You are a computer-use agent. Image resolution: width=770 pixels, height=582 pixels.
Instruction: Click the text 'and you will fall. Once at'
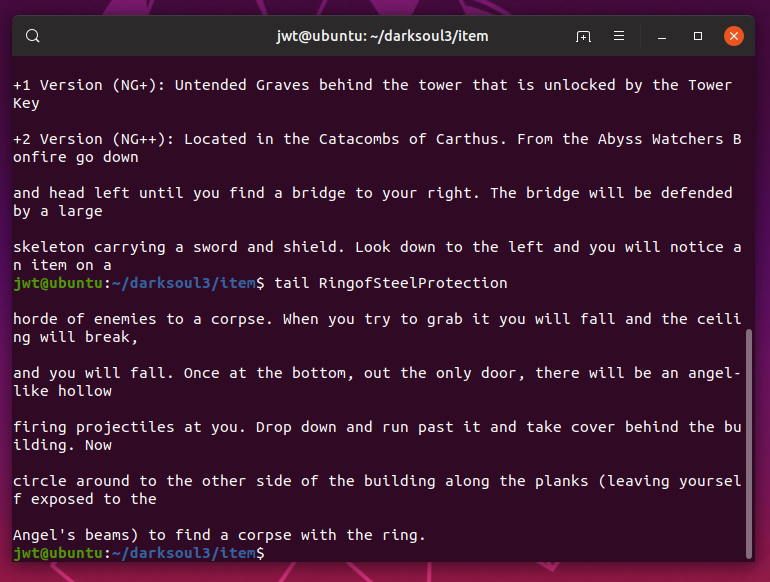tap(130, 373)
